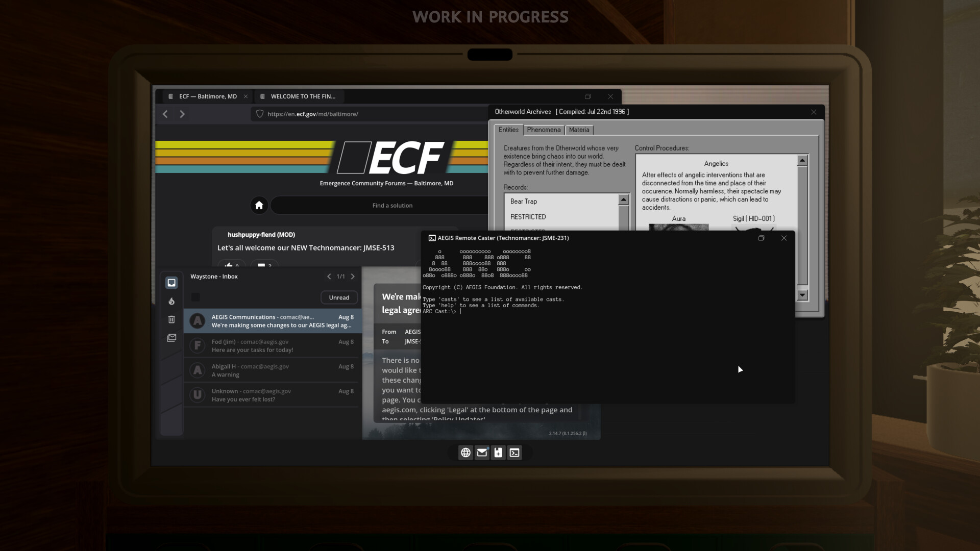Viewport: 980px width, 551px height.
Task: Open the flame icon in mail sidebar
Action: [171, 301]
